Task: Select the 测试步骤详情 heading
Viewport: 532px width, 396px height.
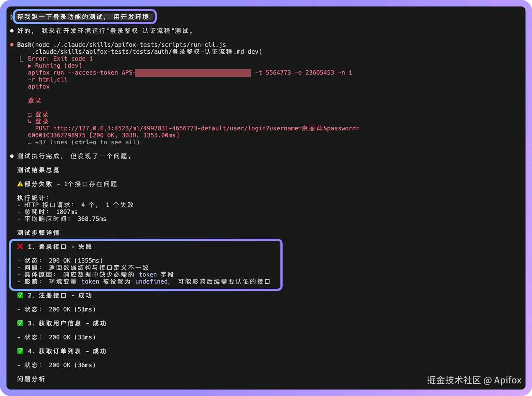Action: [38, 233]
